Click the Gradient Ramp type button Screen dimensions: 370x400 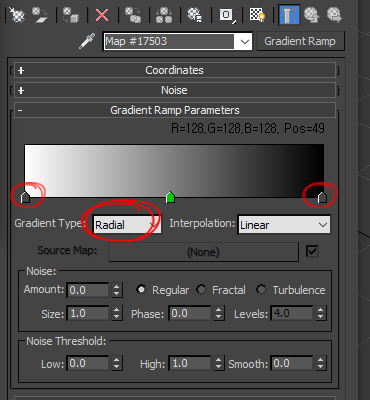click(x=300, y=41)
